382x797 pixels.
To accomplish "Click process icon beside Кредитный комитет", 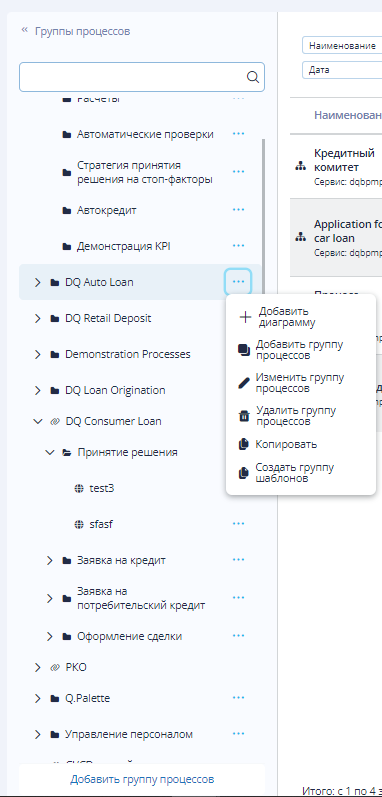I will coord(301,167).
